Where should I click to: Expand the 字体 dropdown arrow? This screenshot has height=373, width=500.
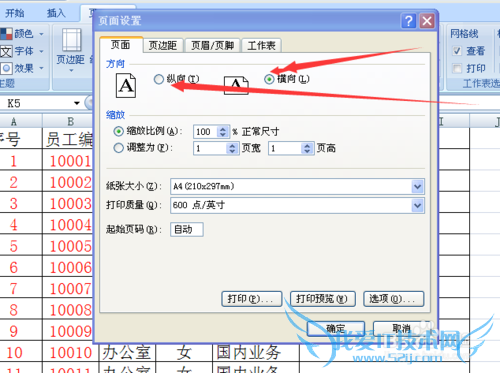[41, 51]
